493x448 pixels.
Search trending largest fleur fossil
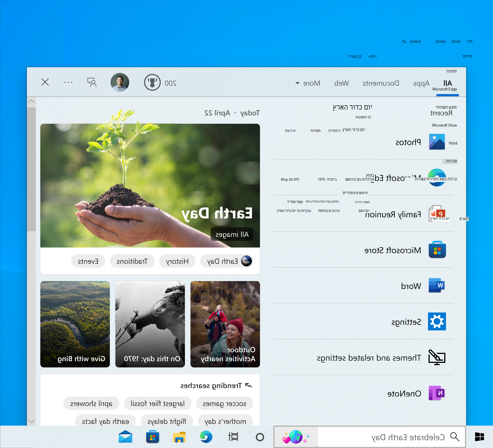click(158, 403)
